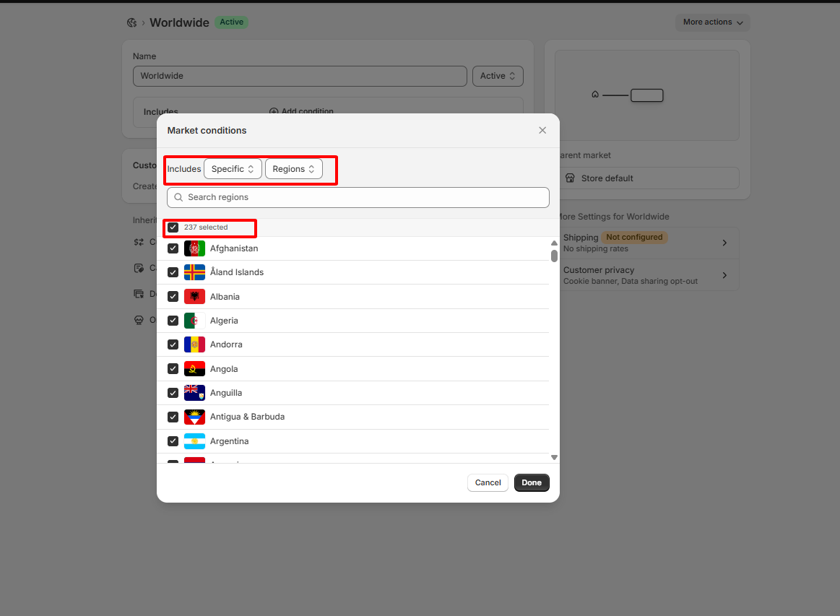Click the Markets globe icon in breadcrumb

131,22
